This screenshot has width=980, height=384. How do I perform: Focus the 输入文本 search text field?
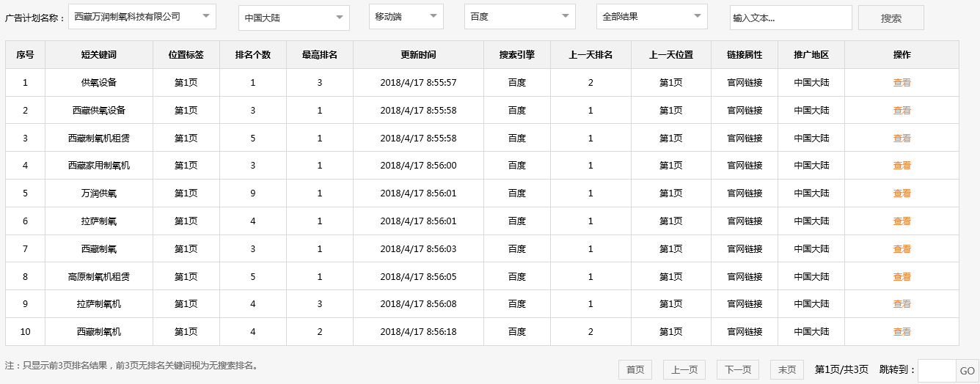pyautogui.click(x=791, y=18)
